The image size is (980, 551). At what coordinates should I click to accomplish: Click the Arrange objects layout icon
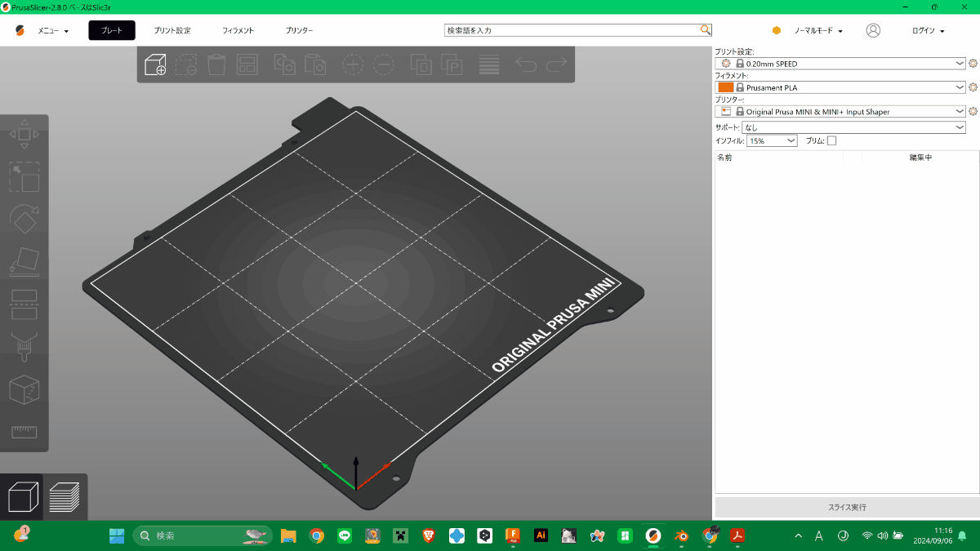point(247,64)
